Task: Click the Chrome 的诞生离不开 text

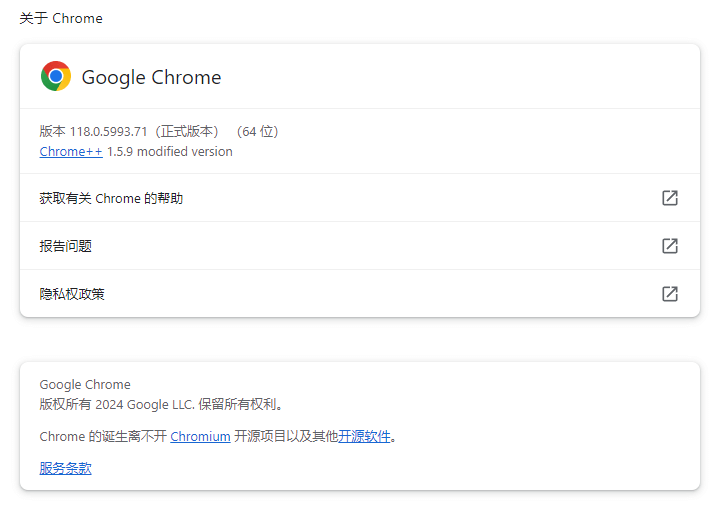Action: pyautogui.click(x=103, y=437)
